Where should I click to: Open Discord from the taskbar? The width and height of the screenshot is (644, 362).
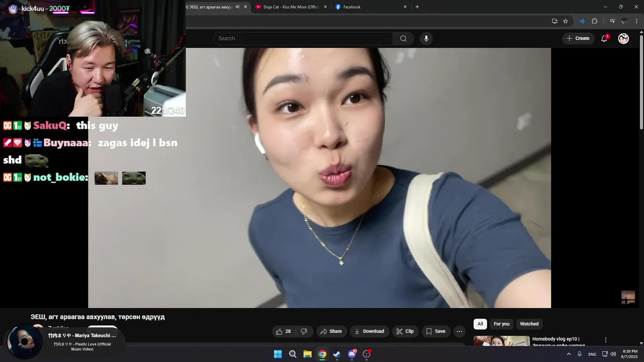pyautogui.click(x=352, y=354)
